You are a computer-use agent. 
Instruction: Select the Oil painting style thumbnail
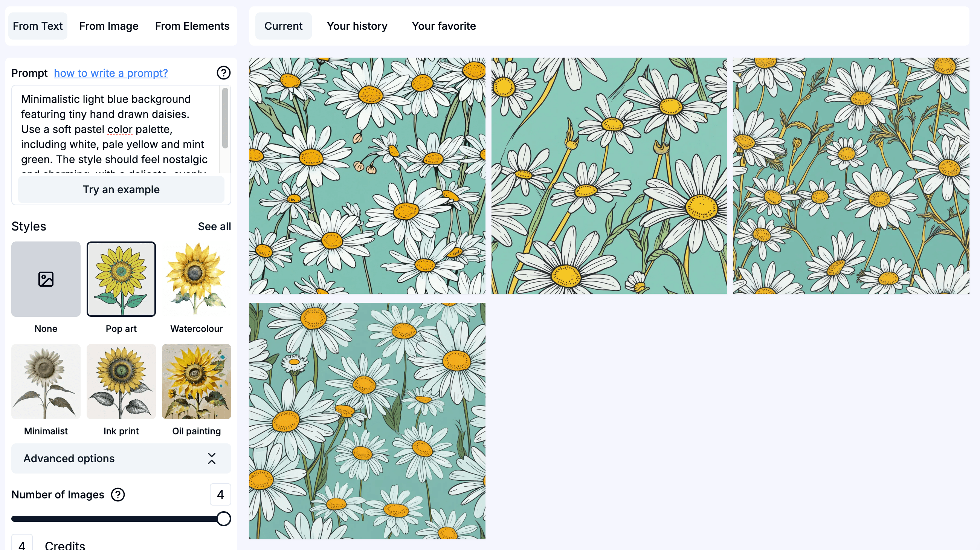196,381
